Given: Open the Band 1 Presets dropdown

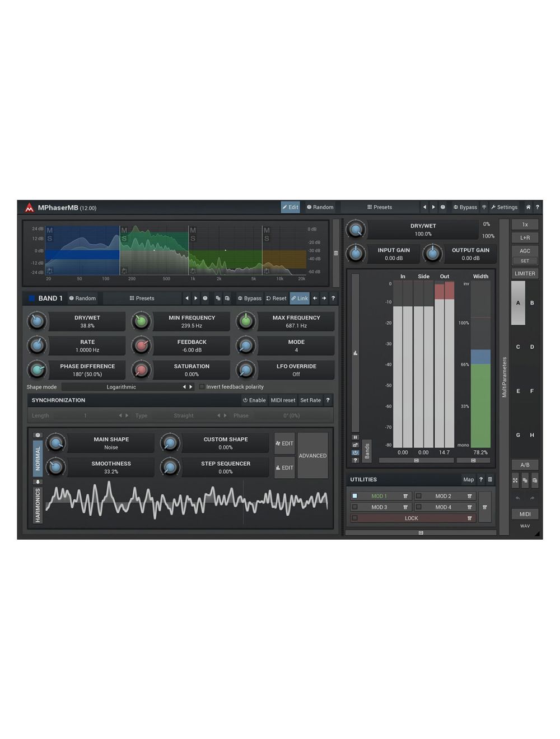Looking at the screenshot, I should pyautogui.click(x=142, y=298).
